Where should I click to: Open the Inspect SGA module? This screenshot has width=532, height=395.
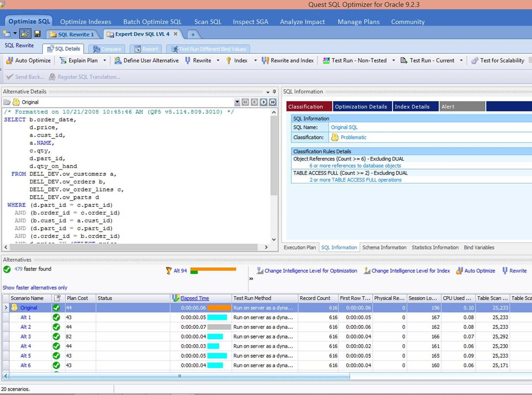click(250, 22)
